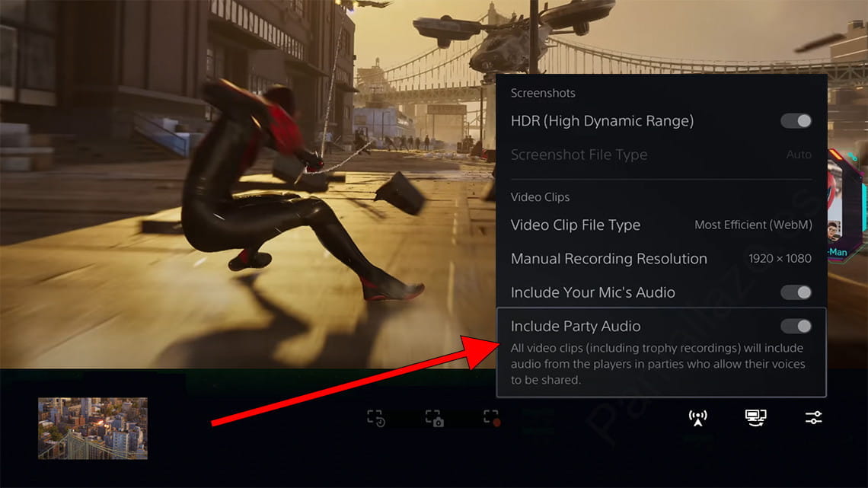Open the Video Clip File Type option
868x488 pixels.
(x=662, y=225)
